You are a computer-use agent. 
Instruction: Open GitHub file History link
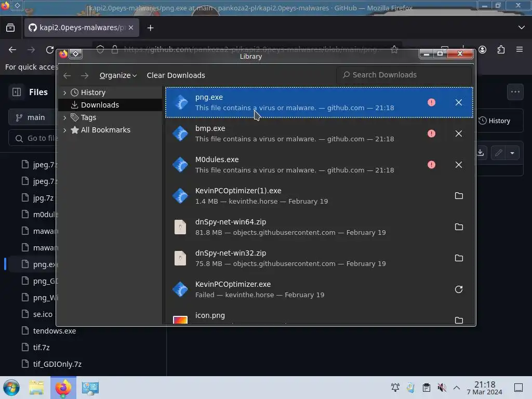(495, 121)
